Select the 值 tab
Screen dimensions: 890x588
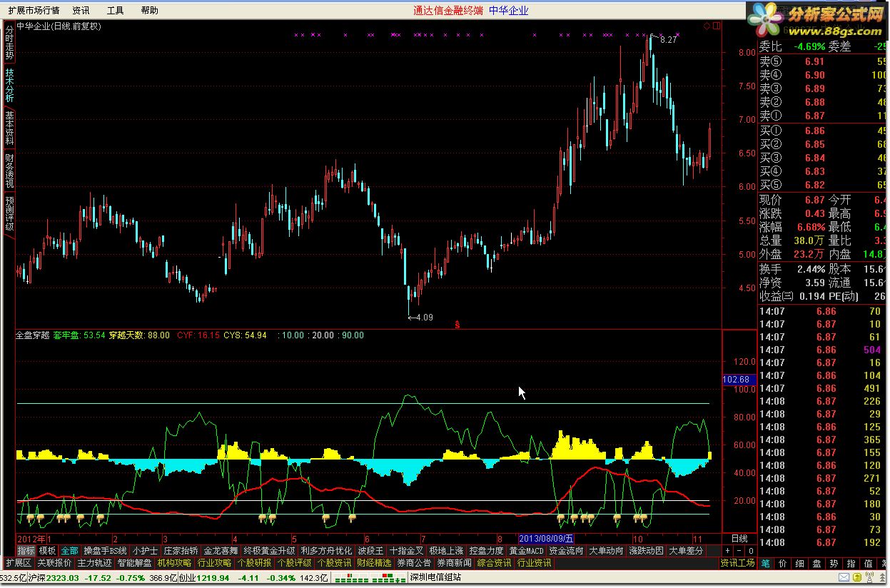(869, 563)
